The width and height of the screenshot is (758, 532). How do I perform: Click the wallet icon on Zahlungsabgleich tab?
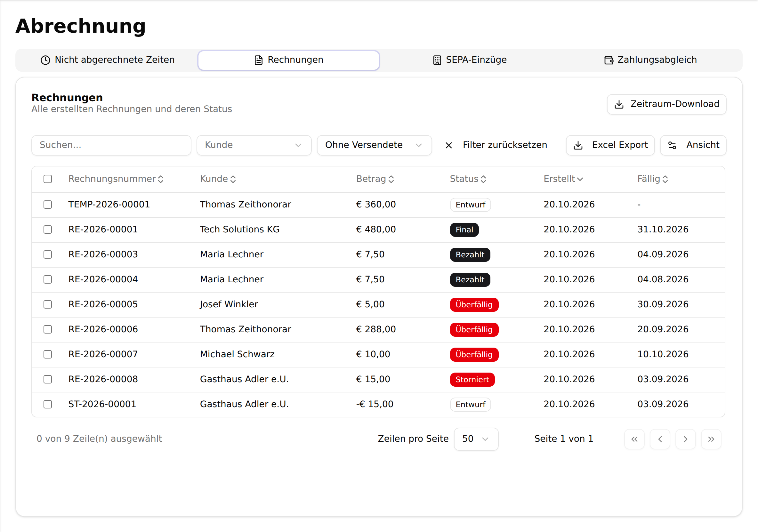(x=609, y=60)
